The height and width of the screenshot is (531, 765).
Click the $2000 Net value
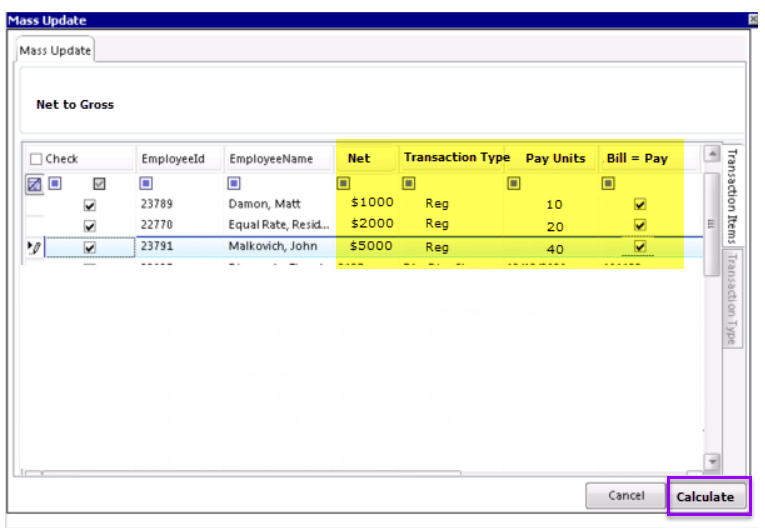pos(372,224)
